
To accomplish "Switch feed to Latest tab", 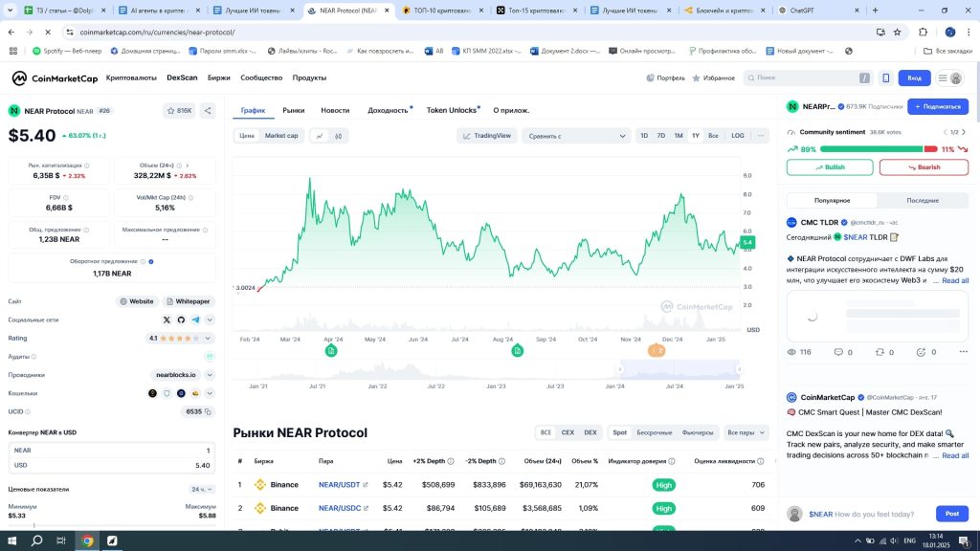I will (x=923, y=201).
